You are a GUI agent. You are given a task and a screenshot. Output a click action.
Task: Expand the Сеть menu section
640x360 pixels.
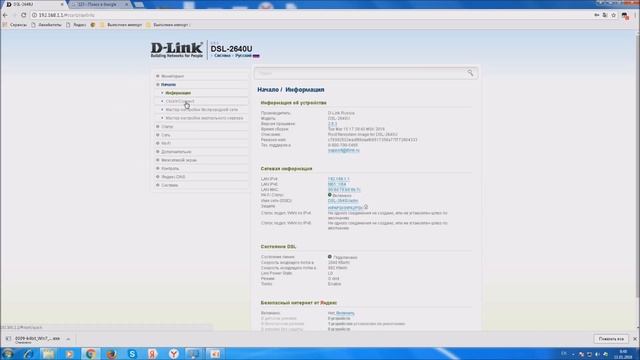click(165, 135)
